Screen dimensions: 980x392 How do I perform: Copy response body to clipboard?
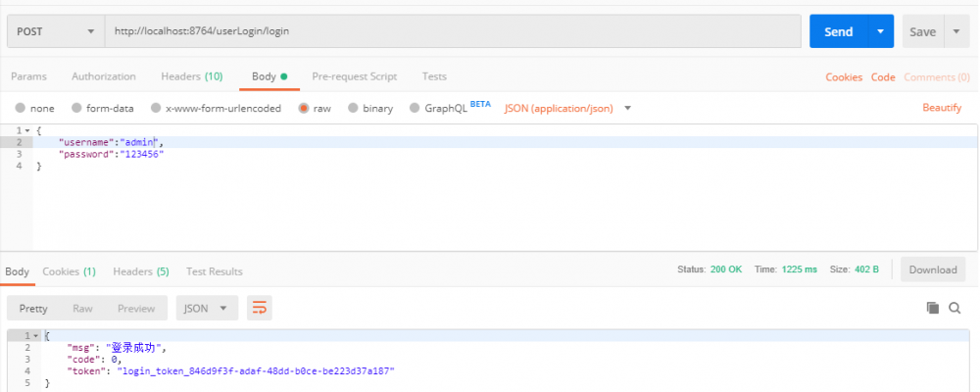click(933, 308)
